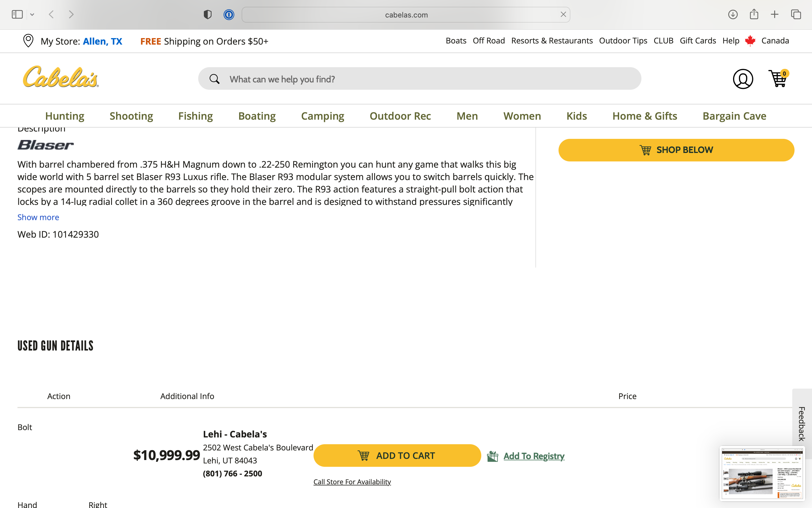The image size is (812, 508).
Task: Click the Add To Registry link
Action: pos(534,456)
